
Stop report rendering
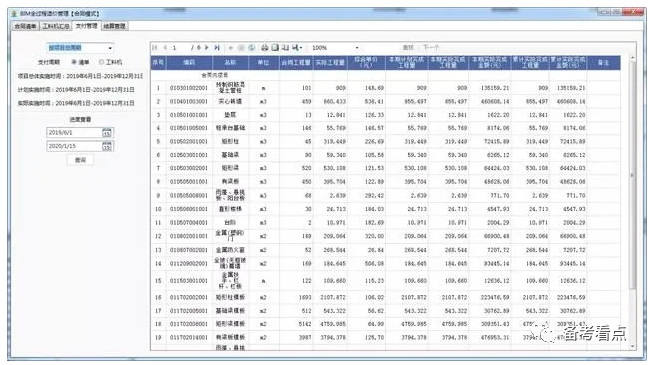coord(241,48)
